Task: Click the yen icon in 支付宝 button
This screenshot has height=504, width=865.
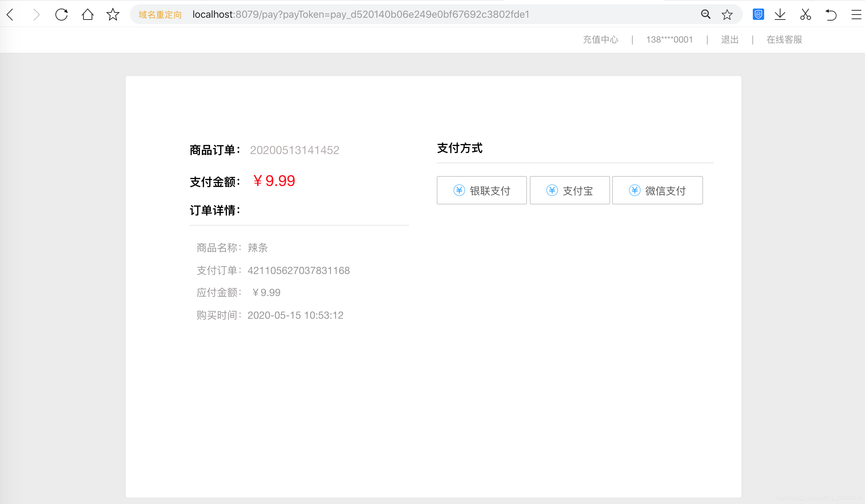Action: [x=552, y=190]
